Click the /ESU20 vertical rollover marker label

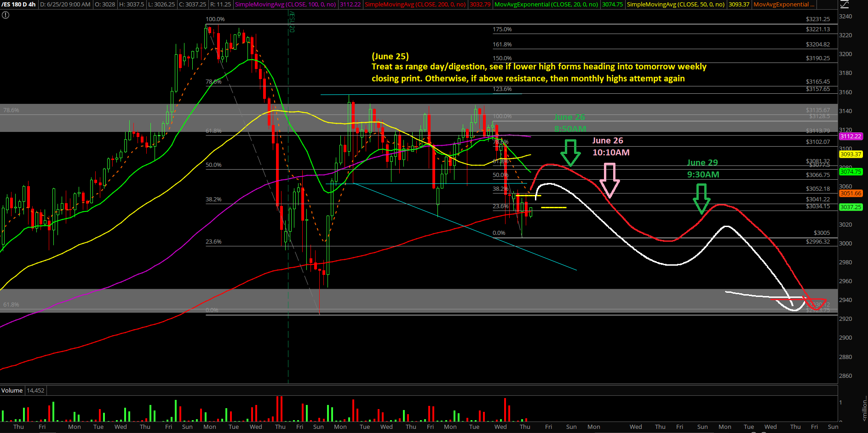pyautogui.click(x=291, y=22)
